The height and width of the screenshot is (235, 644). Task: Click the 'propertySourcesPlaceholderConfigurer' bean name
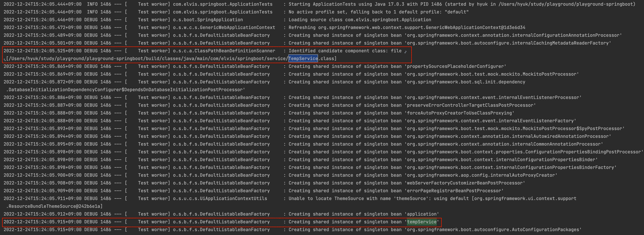pyautogui.click(x=455, y=66)
